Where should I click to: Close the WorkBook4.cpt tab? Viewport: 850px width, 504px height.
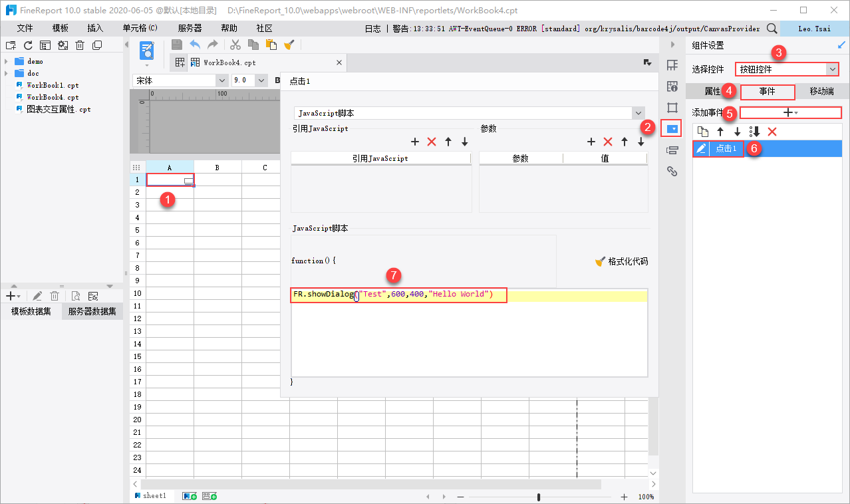(339, 63)
